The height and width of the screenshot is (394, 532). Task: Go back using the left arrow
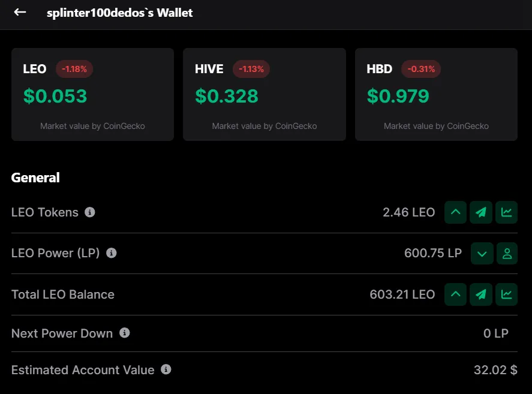[20, 12]
